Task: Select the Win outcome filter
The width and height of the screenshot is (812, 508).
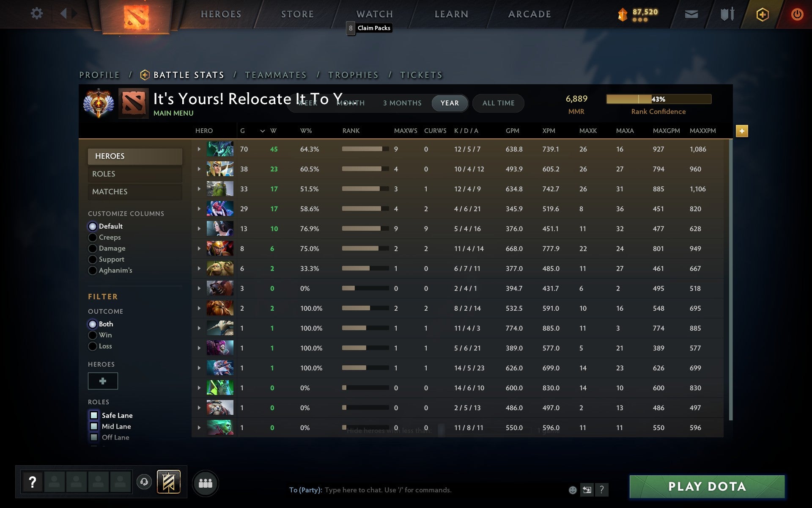Action: [x=93, y=335]
